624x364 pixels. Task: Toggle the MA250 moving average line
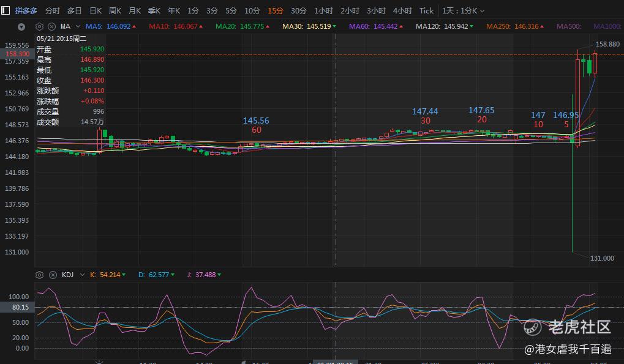(x=514, y=27)
